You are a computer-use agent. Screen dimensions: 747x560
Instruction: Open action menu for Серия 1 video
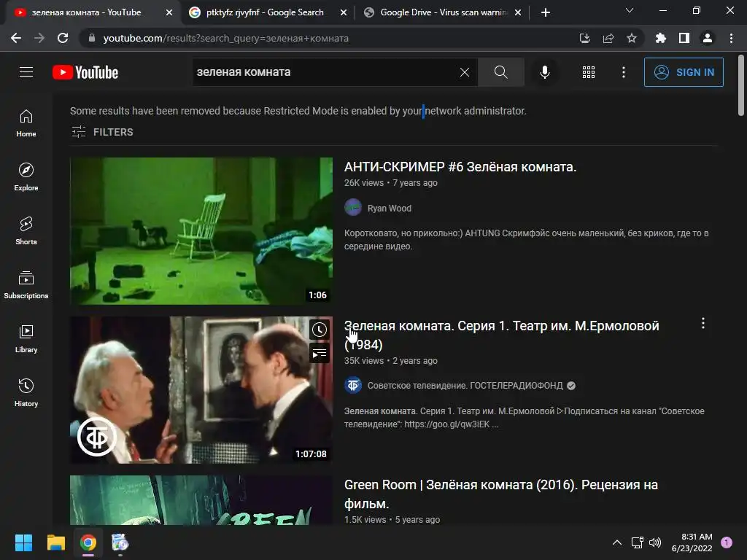click(703, 323)
